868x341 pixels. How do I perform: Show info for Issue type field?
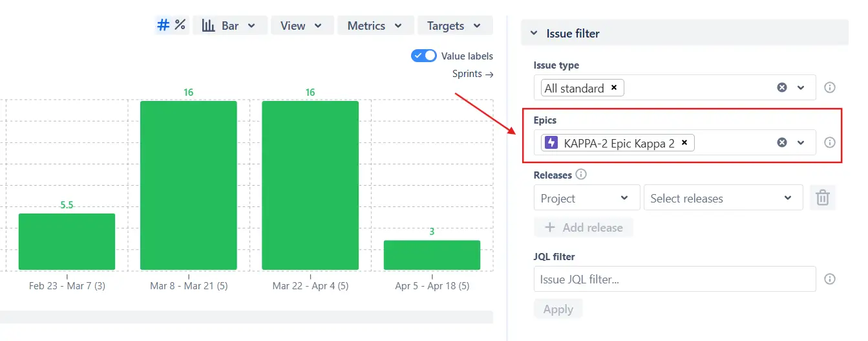831,87
